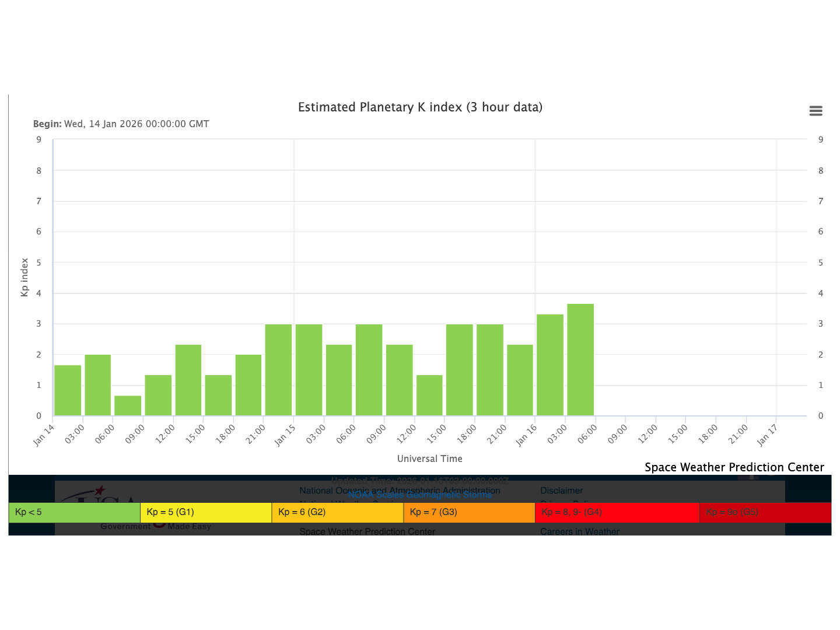
Task: Click the Kp = 6 (G2) legend box
Action: [x=337, y=512]
